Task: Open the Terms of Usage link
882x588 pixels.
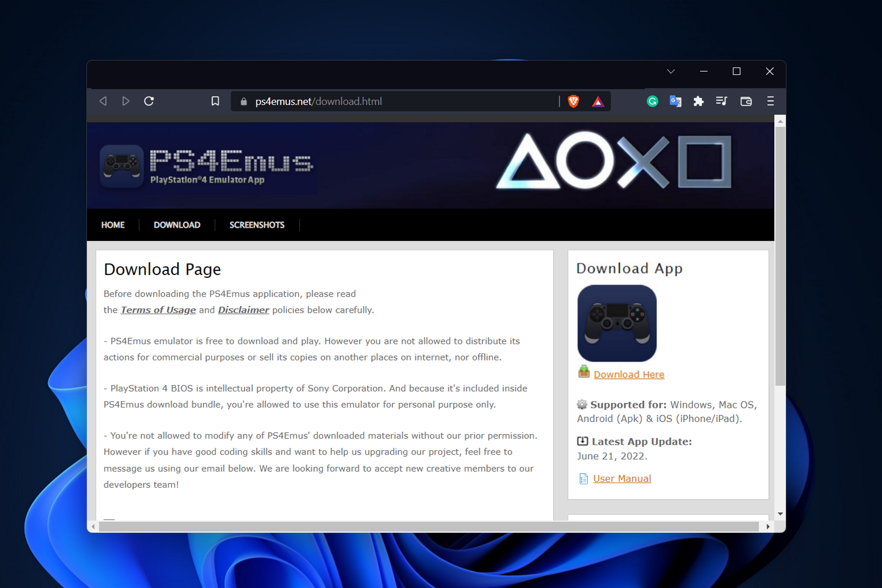Action: 158,310
